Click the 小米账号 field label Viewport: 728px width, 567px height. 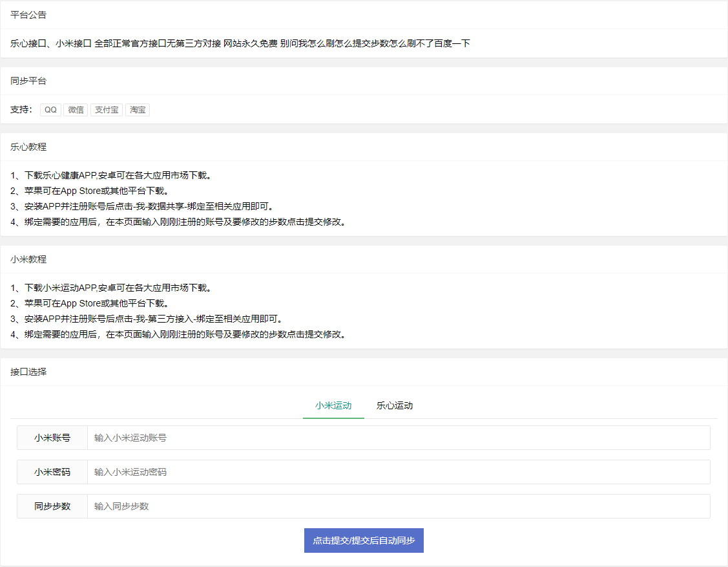click(x=52, y=438)
